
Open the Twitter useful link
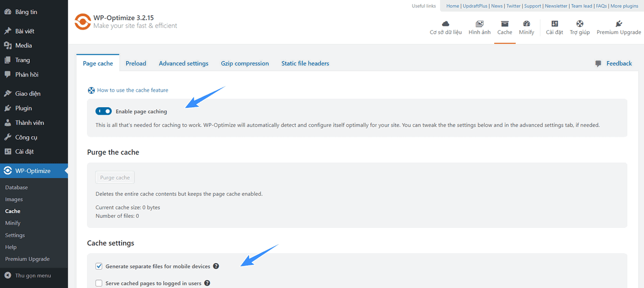(x=514, y=6)
